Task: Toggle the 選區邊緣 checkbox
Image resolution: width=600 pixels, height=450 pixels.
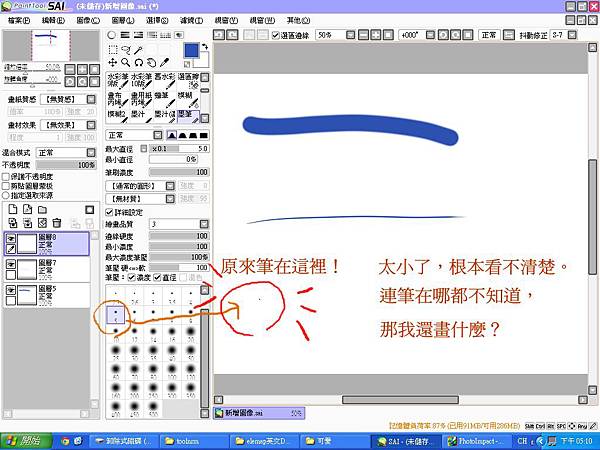Action: [x=276, y=35]
